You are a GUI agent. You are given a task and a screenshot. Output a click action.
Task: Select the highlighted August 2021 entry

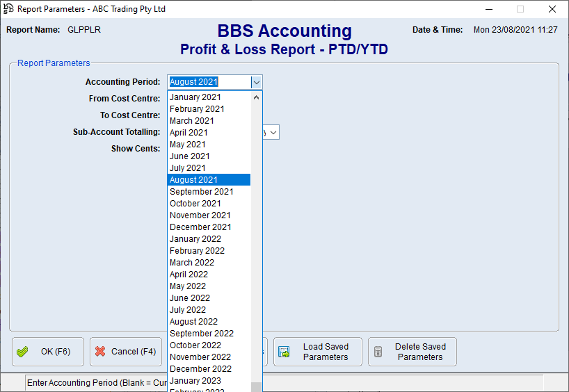coord(193,180)
